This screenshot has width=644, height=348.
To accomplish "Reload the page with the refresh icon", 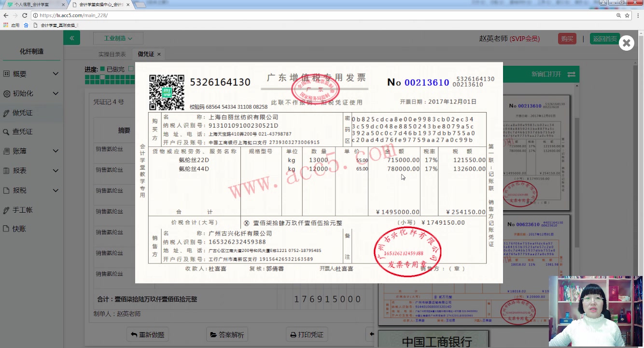I will [x=25, y=15].
